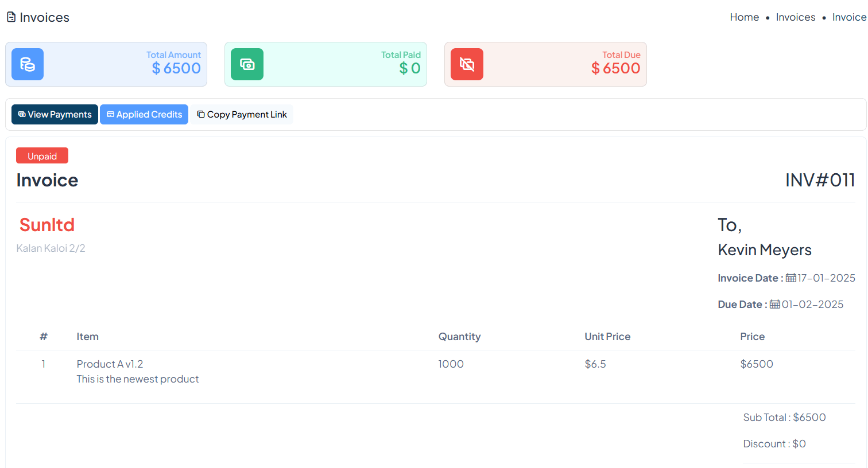Click the red Unpaid status badge
Image resolution: width=868 pixels, height=468 pixels.
(x=42, y=156)
